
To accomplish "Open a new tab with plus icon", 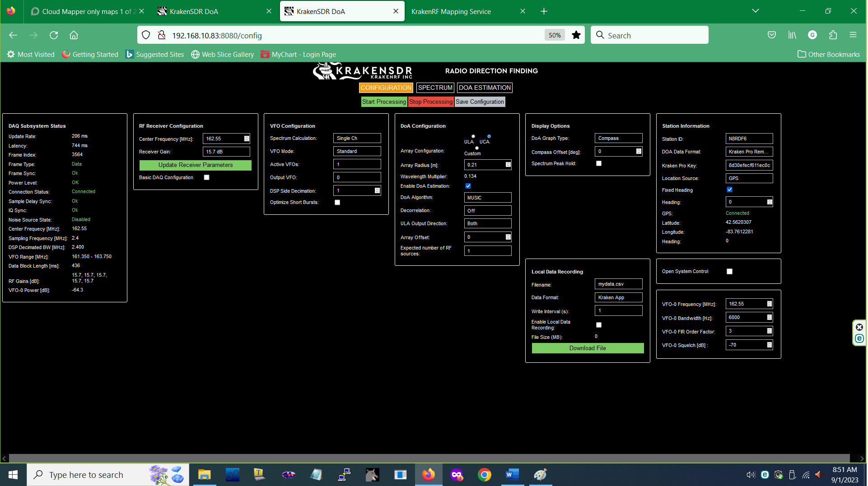I will point(544,11).
